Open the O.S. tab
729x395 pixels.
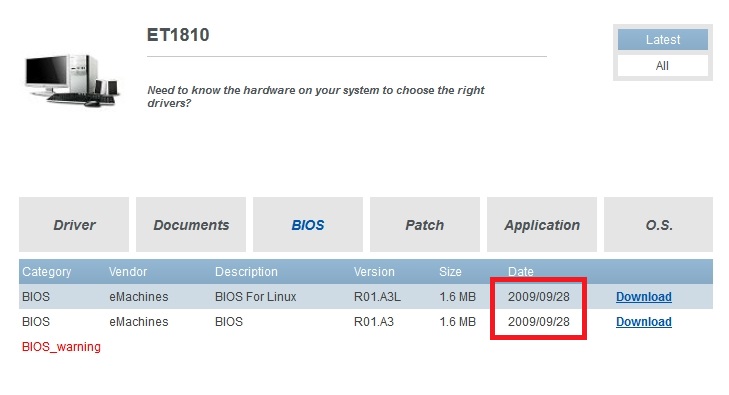click(659, 224)
